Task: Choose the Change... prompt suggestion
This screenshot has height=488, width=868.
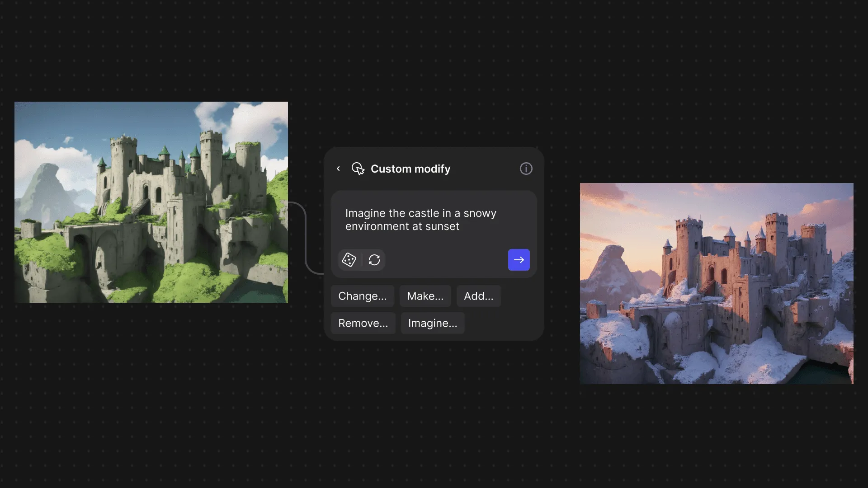Action: [x=363, y=296]
